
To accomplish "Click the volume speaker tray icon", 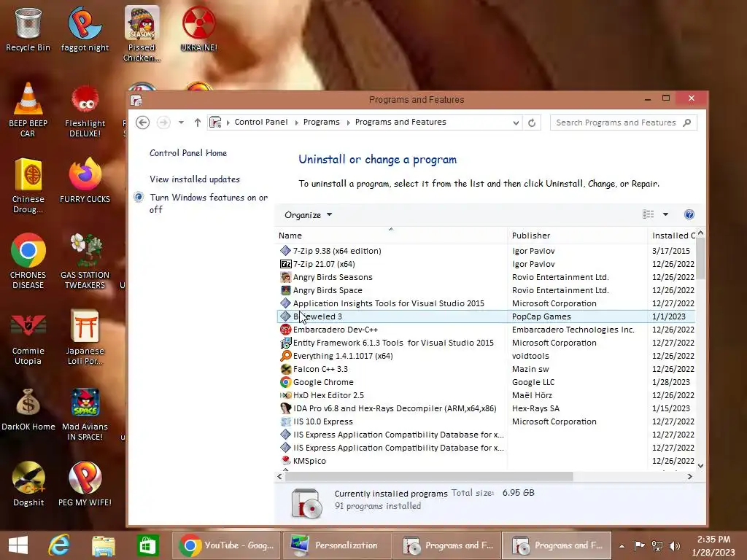I will click(x=675, y=545).
